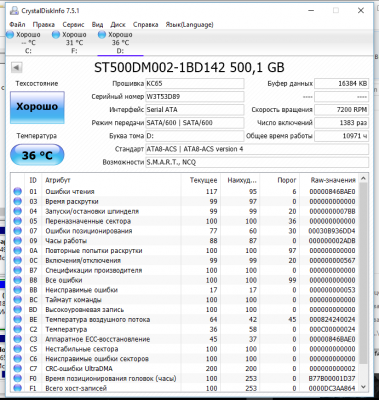Click the 36 °C temperature indicator
Image resolution: width=379 pixels, height=400 pixels.
coord(37,155)
